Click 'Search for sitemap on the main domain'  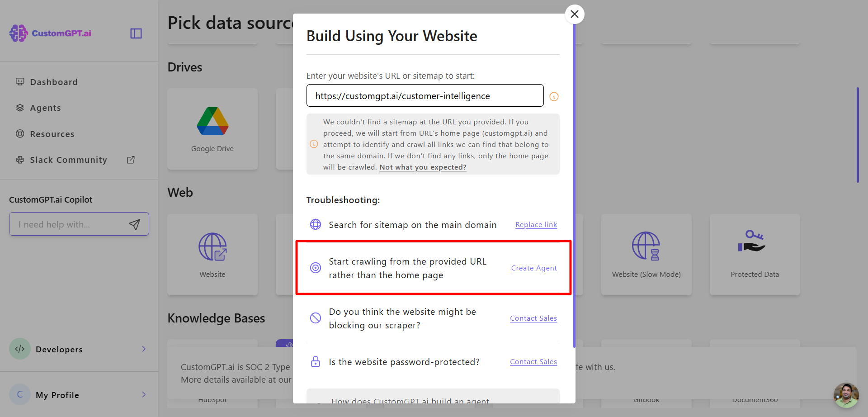[x=413, y=225]
